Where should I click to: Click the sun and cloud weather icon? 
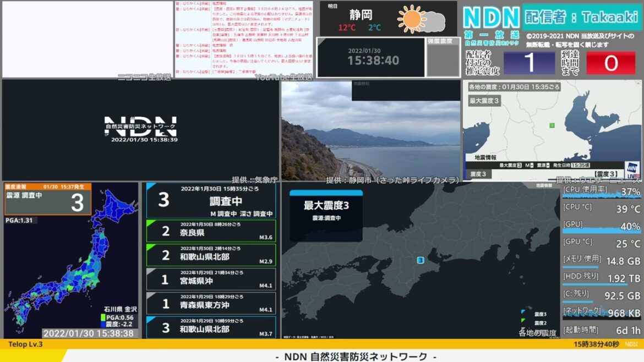pos(421,20)
